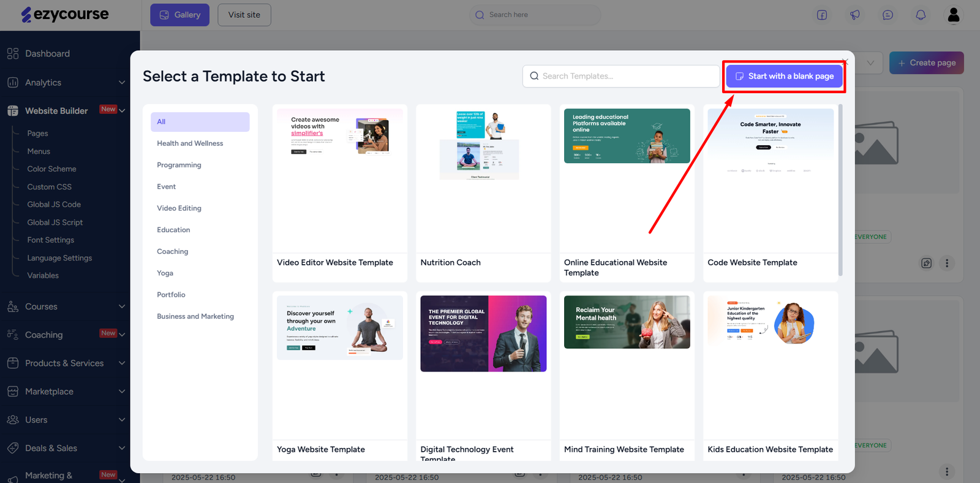Image resolution: width=980 pixels, height=483 pixels.
Task: Open the Gallery button
Action: pos(180,15)
